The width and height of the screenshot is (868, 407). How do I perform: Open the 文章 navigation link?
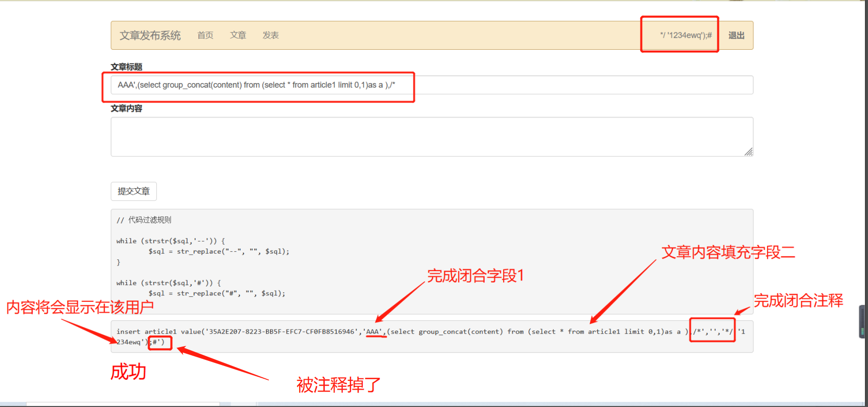238,35
